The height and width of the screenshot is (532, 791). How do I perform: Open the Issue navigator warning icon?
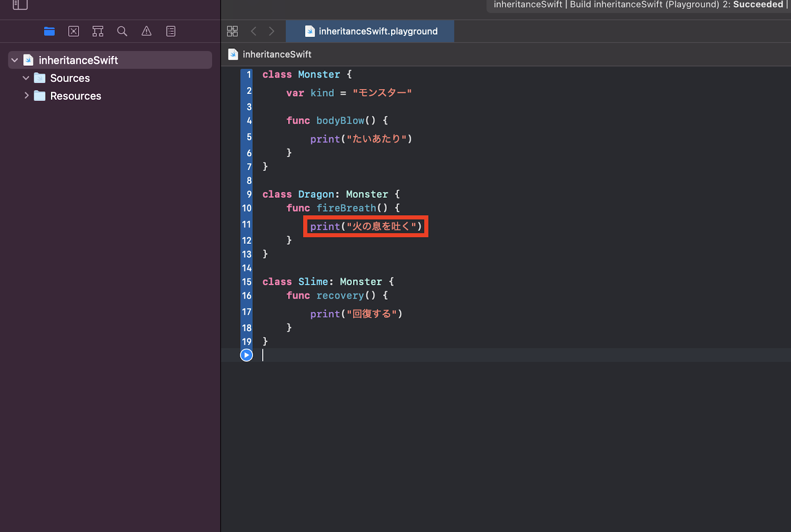pos(146,31)
